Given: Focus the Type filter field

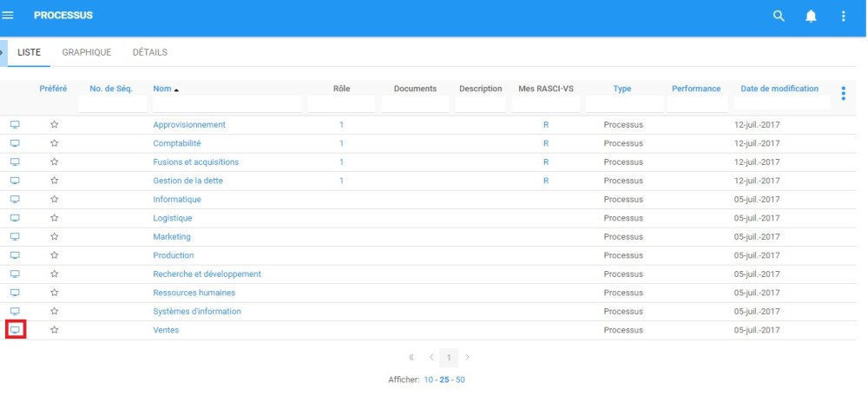Looking at the screenshot, I should tap(625, 103).
